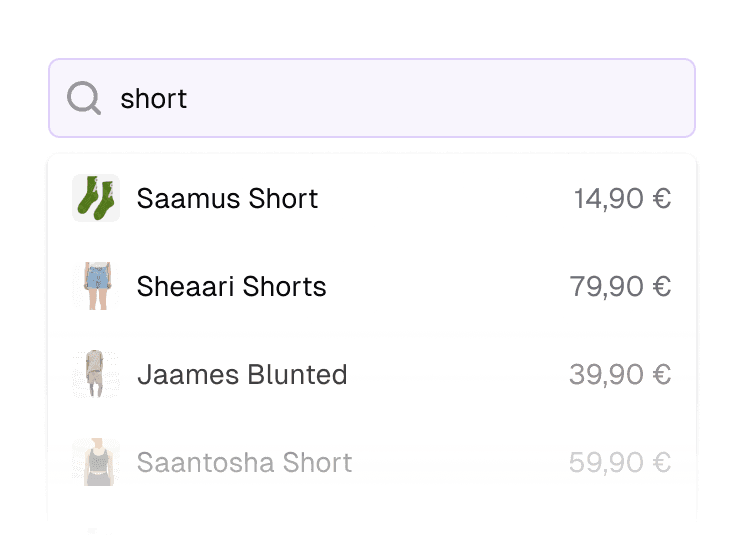This screenshot has width=744, height=536.
Task: Click the magnifying glass search icon
Action: (84, 98)
